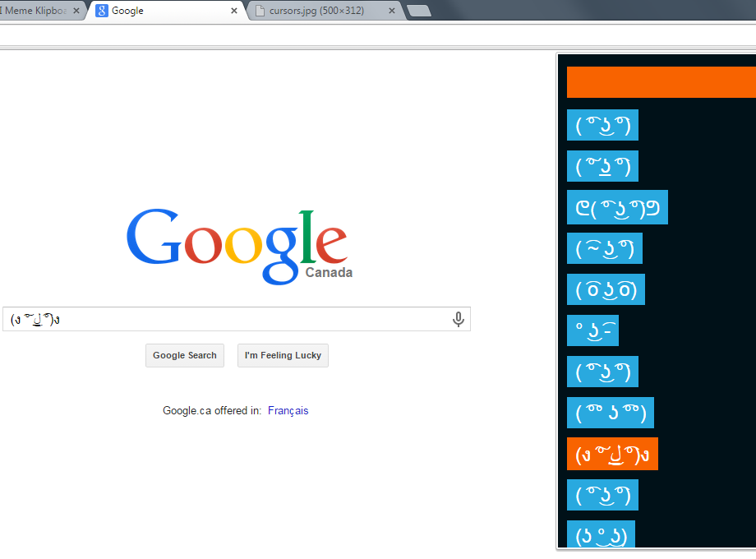Close the Meme Klipboard tab
The width and height of the screenshot is (756, 559).
(x=76, y=11)
